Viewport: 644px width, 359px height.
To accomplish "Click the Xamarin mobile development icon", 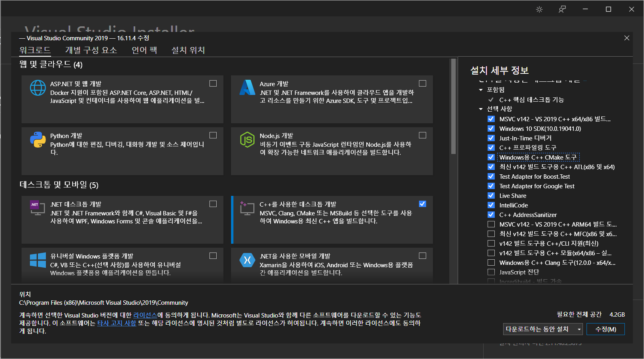I will click(x=247, y=260).
